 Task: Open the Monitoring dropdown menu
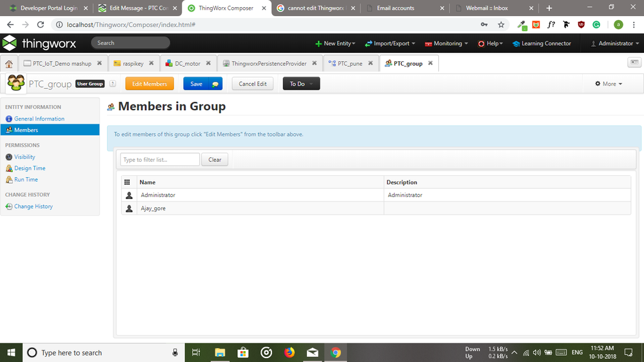coord(446,44)
